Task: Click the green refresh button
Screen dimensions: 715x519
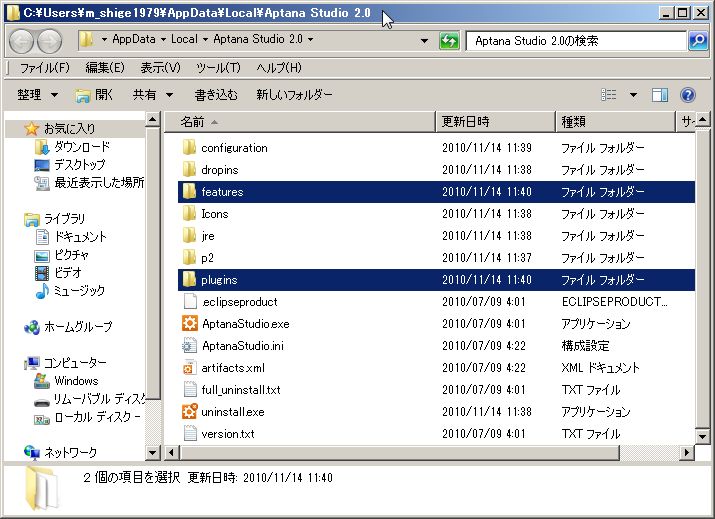Action: click(449, 41)
